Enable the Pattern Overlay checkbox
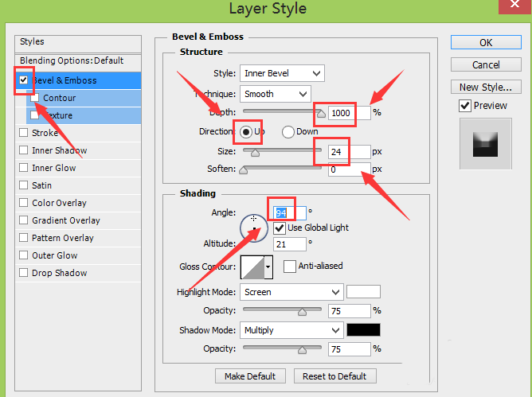This screenshot has height=397, width=532. coord(23,238)
